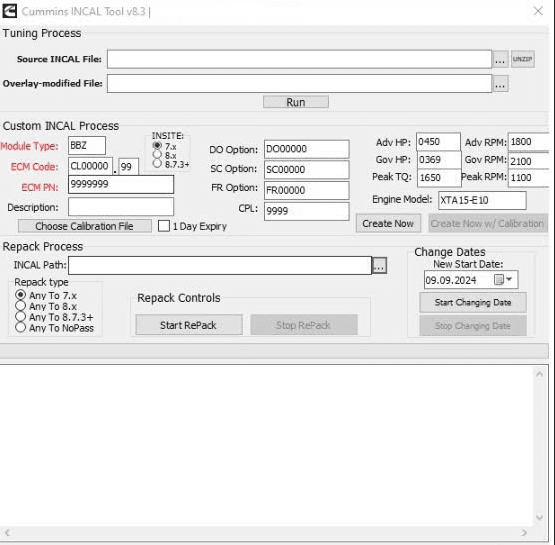Click Create Now button
Screen dimensions: 555x545
[x=388, y=224]
